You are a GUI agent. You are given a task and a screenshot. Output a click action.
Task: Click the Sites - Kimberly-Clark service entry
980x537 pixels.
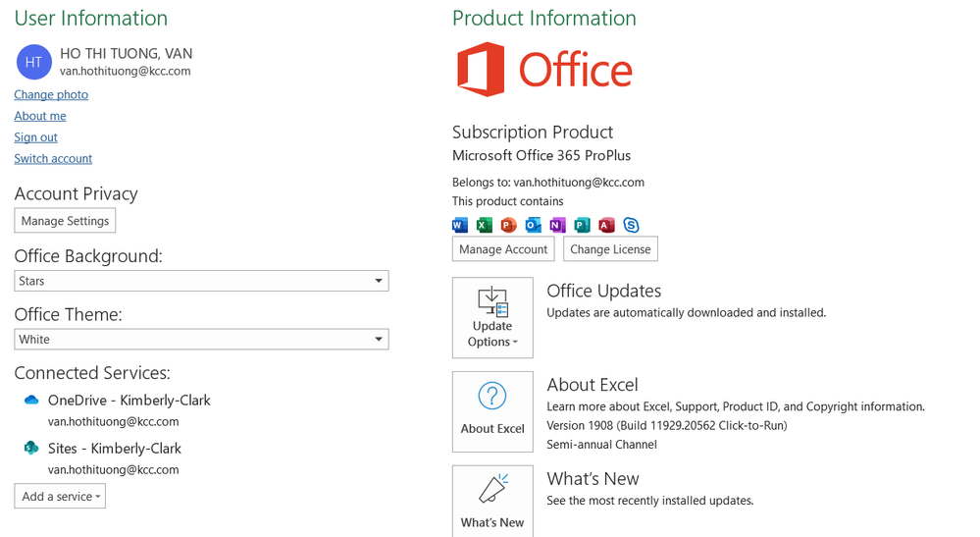click(115, 449)
